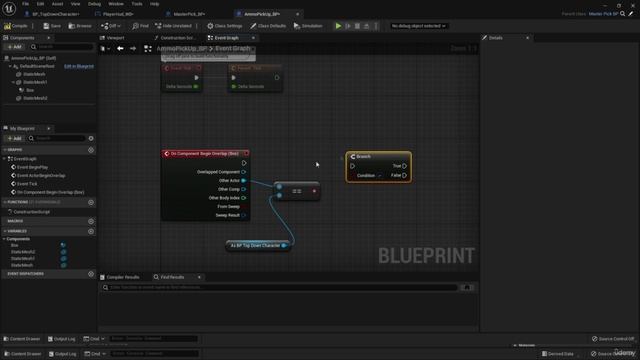Click the equals node boolean output pin
The height and width of the screenshot is (360, 640).
(x=314, y=191)
